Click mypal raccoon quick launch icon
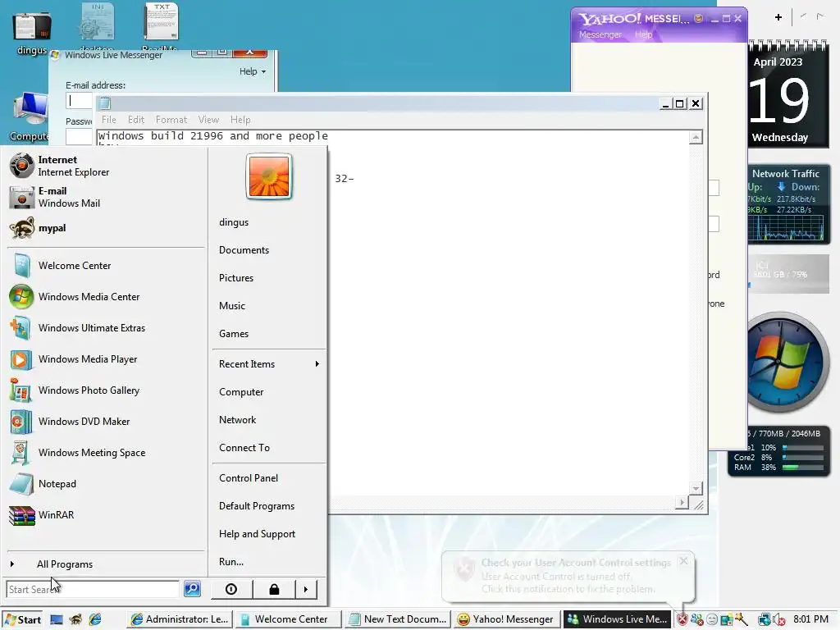This screenshot has height=630, width=840. click(75, 619)
